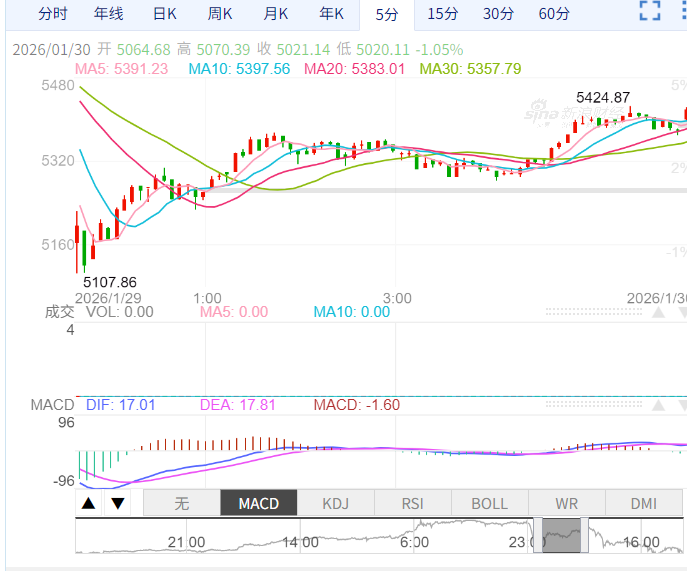Enable the KDJ indicator
Screen dimensions: 687x571
(x=335, y=503)
